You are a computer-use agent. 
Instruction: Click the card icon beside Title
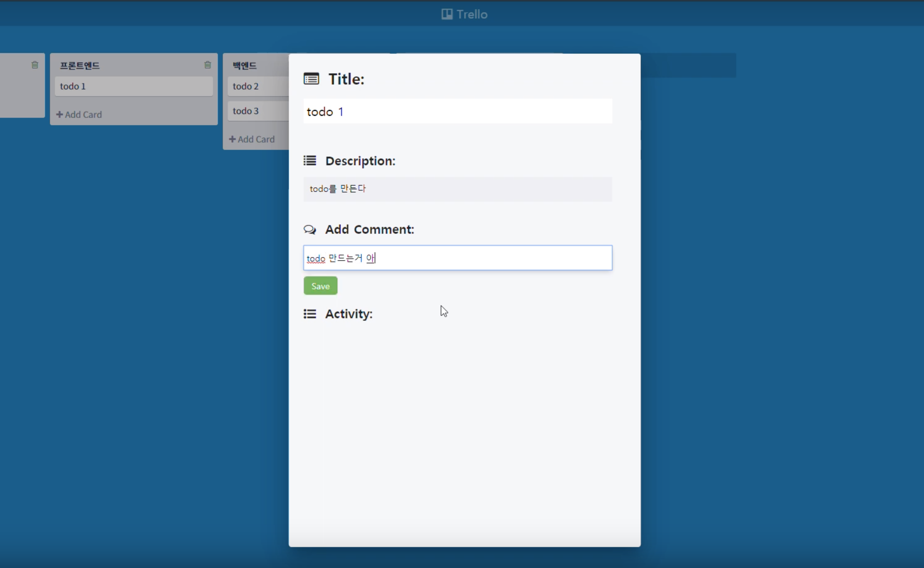tap(311, 79)
